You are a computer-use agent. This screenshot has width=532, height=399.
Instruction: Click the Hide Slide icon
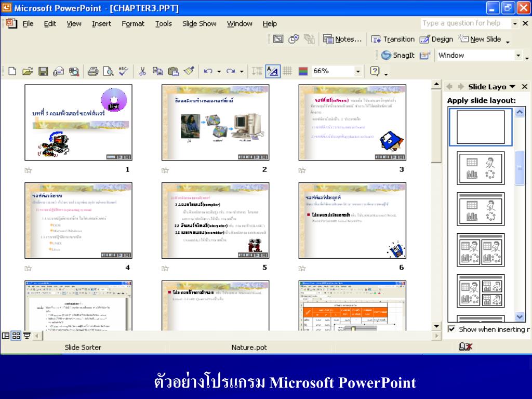point(278,39)
